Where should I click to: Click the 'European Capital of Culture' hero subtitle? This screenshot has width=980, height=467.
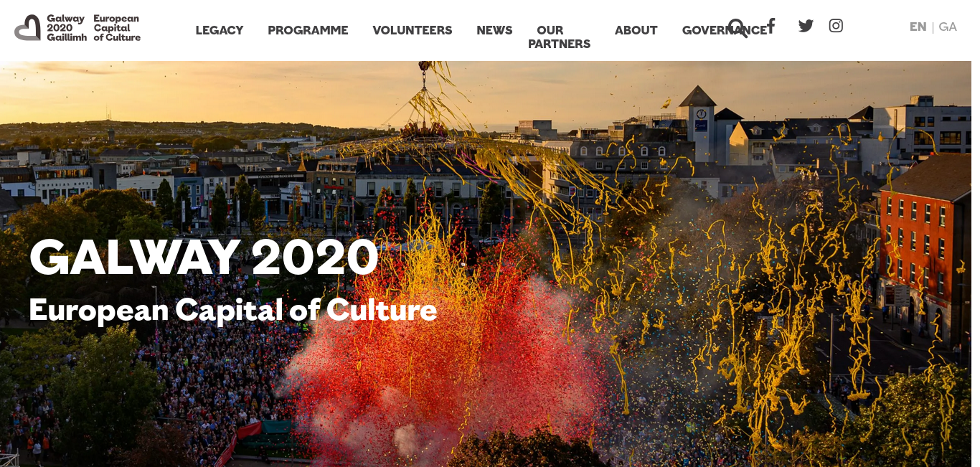pyautogui.click(x=233, y=310)
